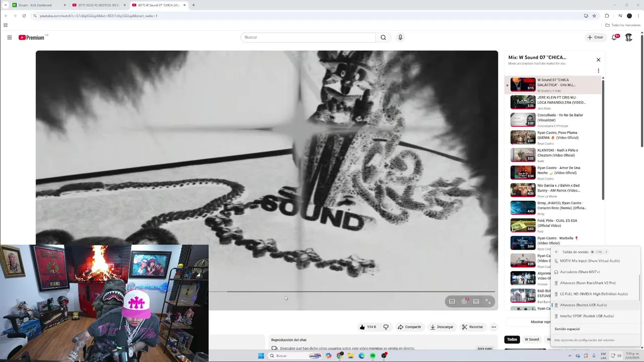Open Más opciones de configuración del volumen

coord(584,340)
